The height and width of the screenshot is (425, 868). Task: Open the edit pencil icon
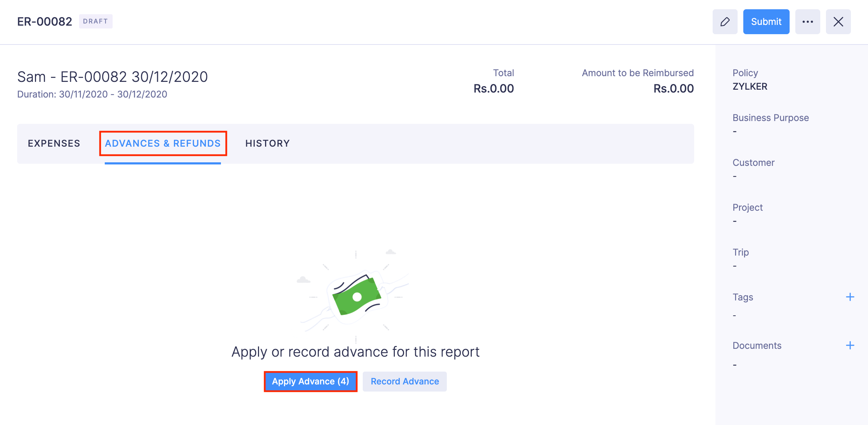pos(725,21)
